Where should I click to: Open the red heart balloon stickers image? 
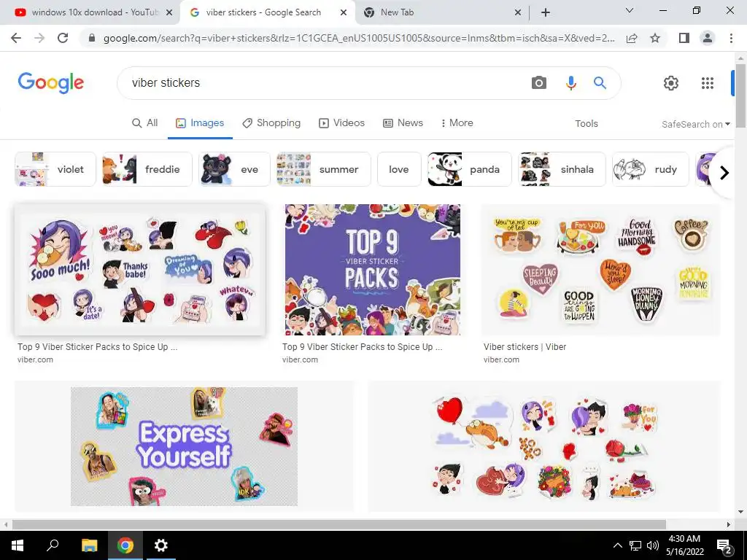pos(544,446)
